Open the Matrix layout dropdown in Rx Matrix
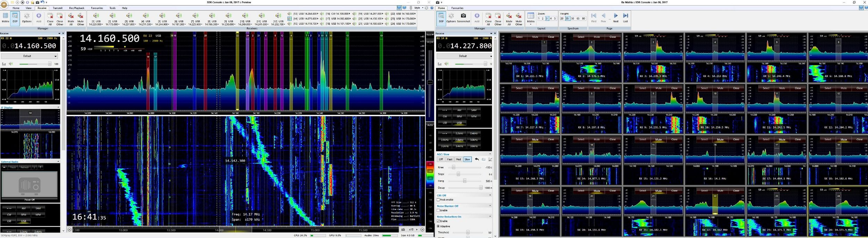Viewport: 868px width, 238px height. pyautogui.click(x=531, y=17)
